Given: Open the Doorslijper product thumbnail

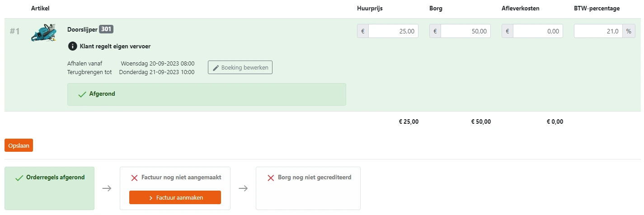Looking at the screenshot, I should [43, 33].
